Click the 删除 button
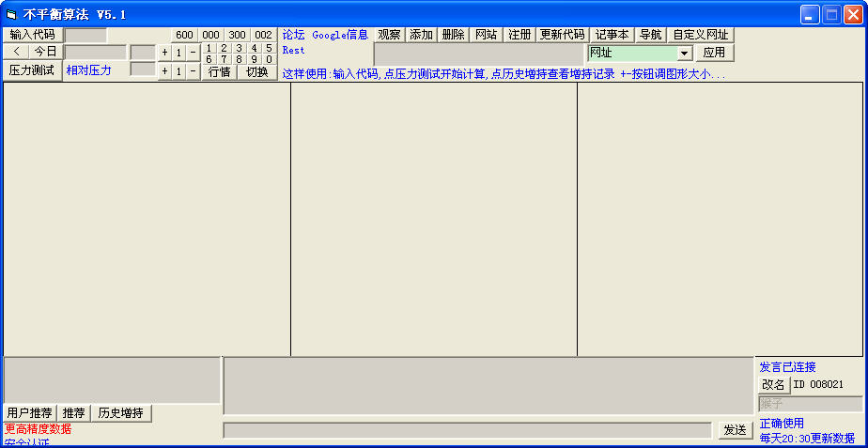Screen dimensions: 868x448 (x=454, y=35)
